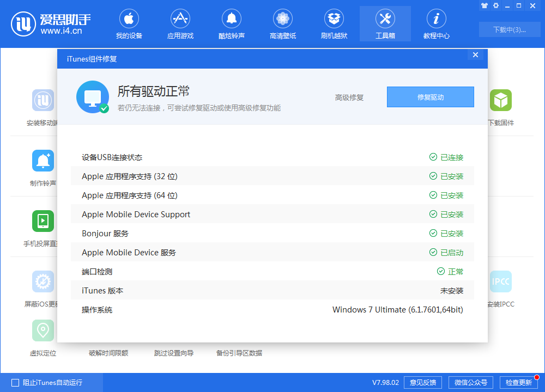Image resolution: width=545 pixels, height=392 pixels.
Task: Open the 刷机越狱 flashing tool
Action: (x=334, y=24)
